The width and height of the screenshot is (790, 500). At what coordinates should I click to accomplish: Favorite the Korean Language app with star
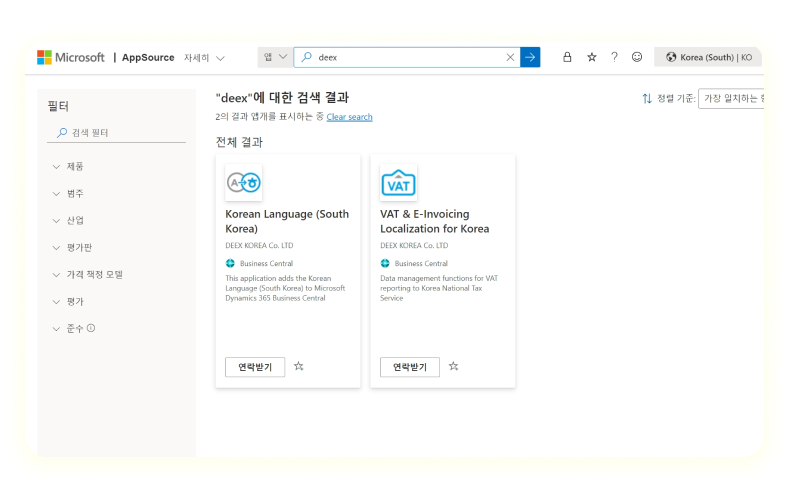299,366
